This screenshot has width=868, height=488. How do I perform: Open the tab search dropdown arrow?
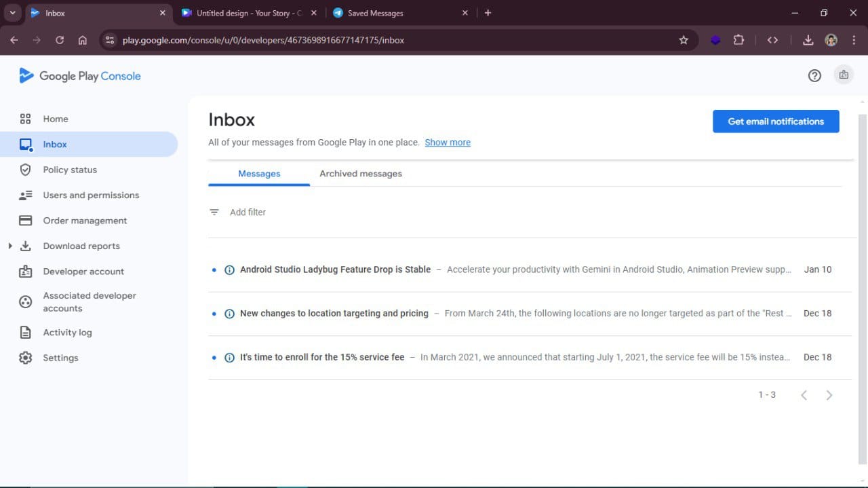12,13
